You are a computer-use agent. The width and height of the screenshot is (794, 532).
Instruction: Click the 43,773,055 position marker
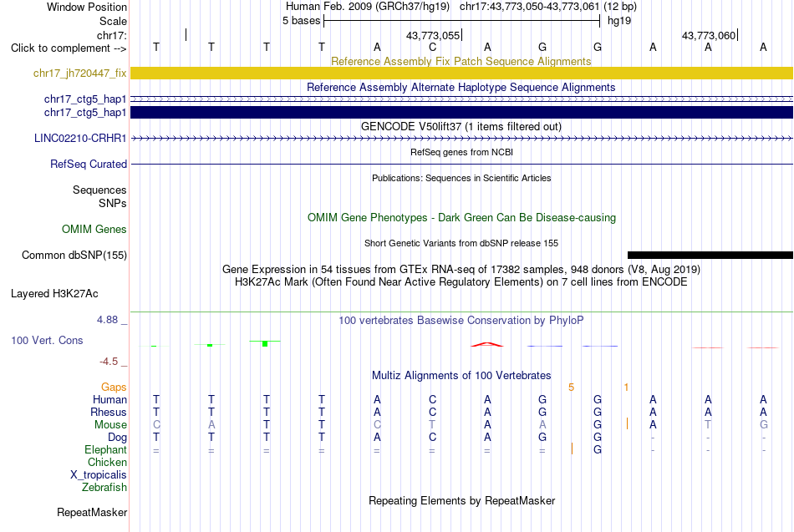tap(433, 35)
